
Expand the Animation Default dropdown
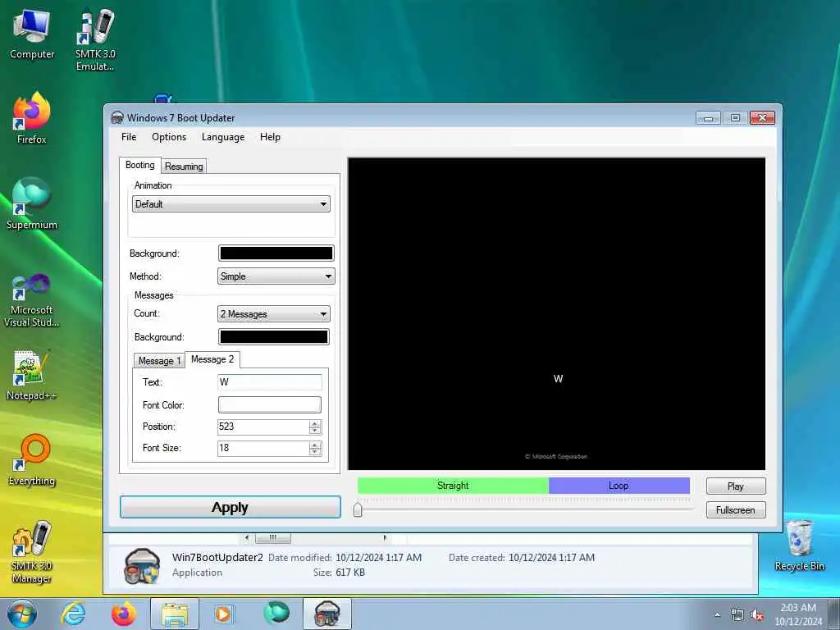pyautogui.click(x=231, y=204)
